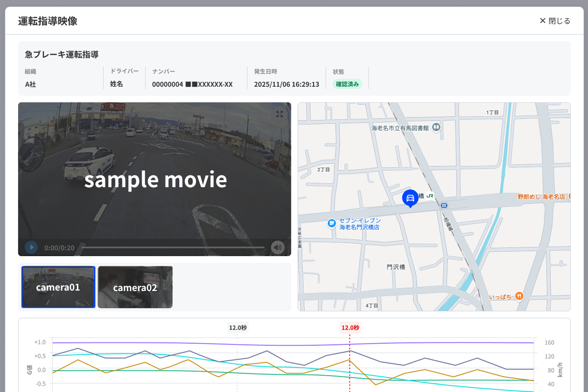This screenshot has width=588, height=392.
Task: Play the sample movie video
Action: coord(31,247)
